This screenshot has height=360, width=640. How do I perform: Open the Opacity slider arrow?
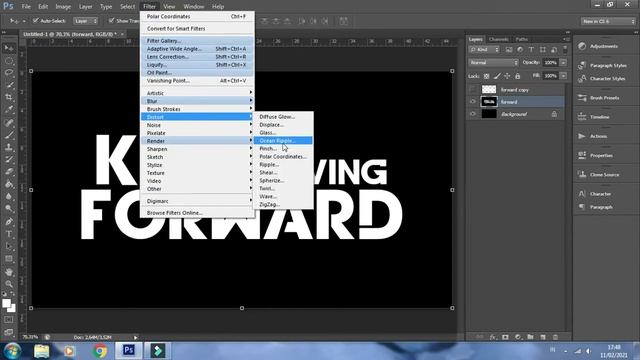pos(563,62)
